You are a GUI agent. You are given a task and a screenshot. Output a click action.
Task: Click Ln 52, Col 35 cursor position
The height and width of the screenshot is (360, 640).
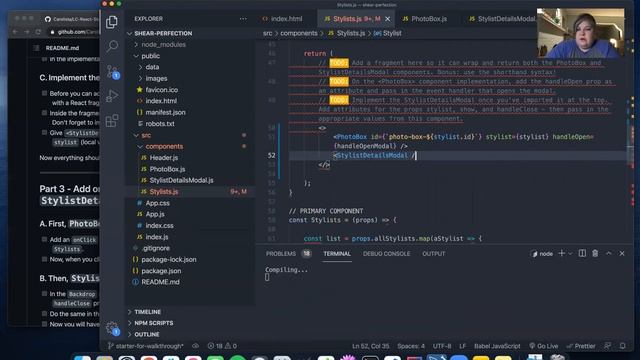(x=371, y=346)
